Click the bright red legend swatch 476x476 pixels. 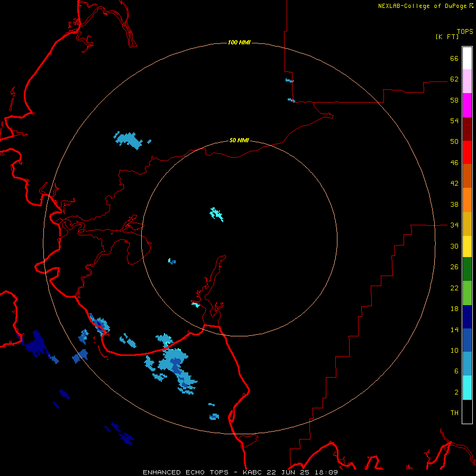tap(467, 152)
